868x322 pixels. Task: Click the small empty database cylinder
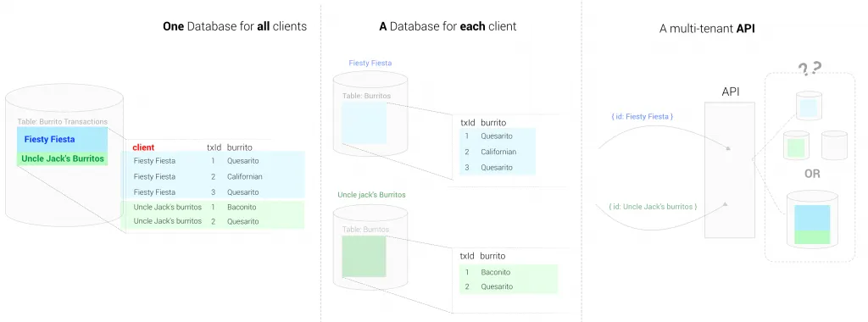[834, 146]
